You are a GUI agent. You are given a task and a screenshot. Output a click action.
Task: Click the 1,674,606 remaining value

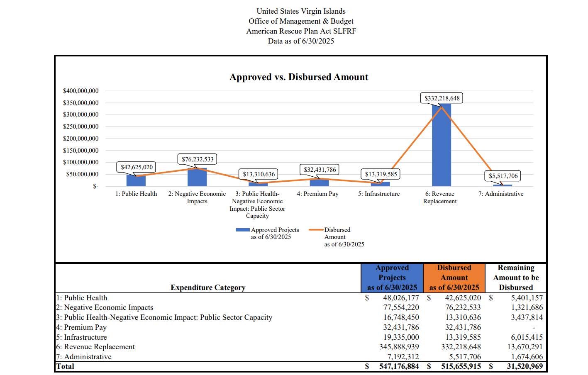pyautogui.click(x=527, y=357)
